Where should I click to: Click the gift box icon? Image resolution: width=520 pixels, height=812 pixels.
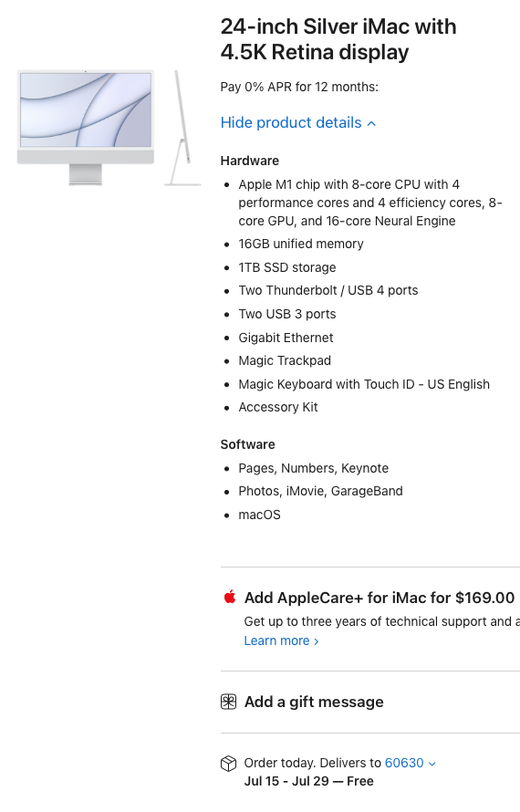coord(228,702)
